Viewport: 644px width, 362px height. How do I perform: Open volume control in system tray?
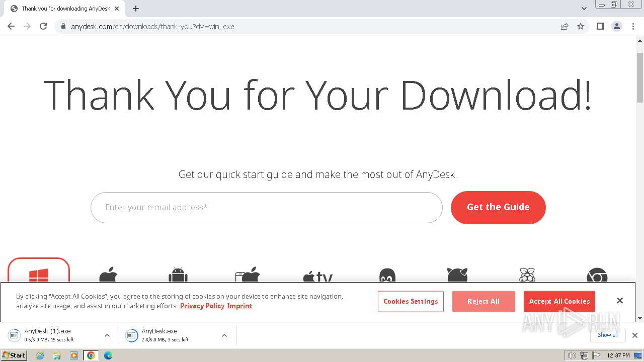click(x=572, y=355)
